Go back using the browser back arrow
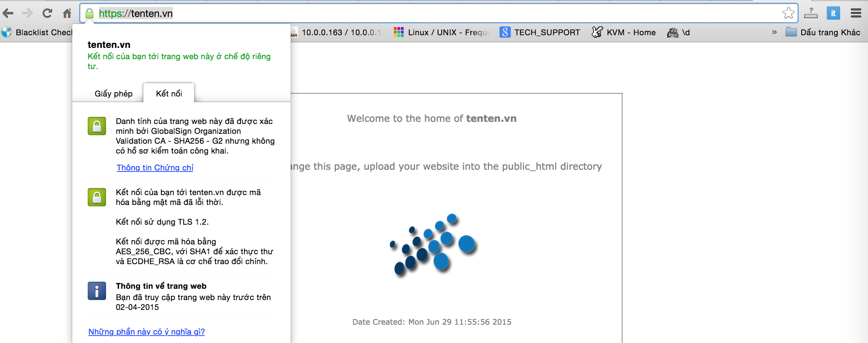Image resolution: width=868 pixels, height=343 pixels. click(x=8, y=14)
